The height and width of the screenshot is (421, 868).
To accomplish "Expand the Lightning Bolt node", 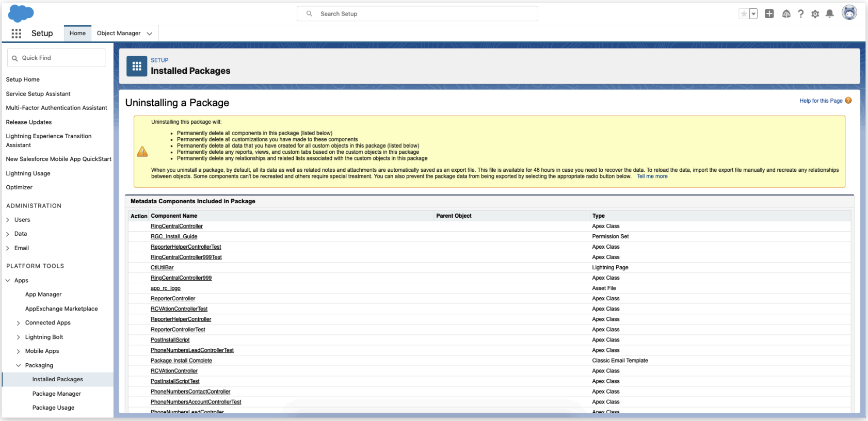I will (19, 337).
